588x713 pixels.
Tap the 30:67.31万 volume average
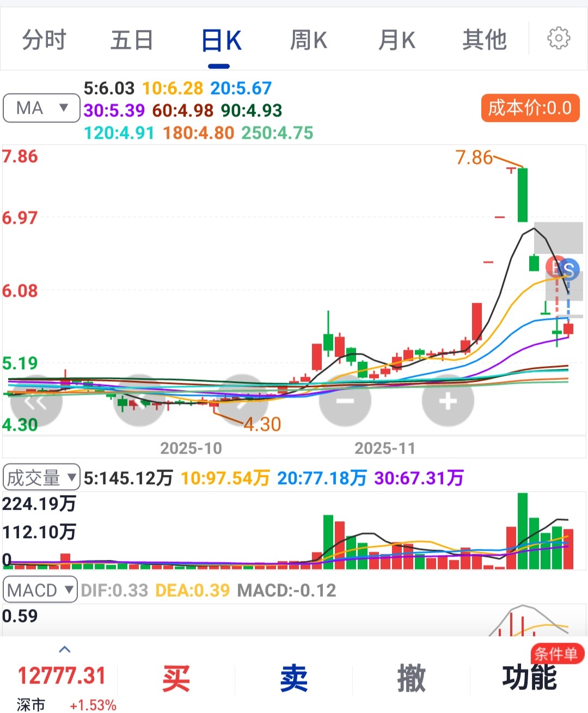pos(419,478)
